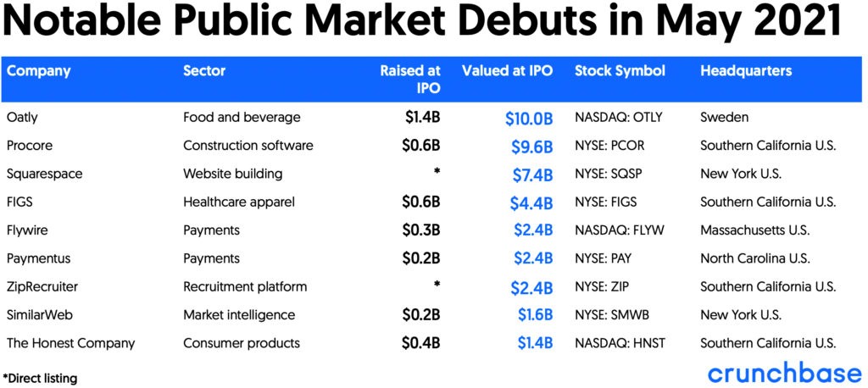Image resolution: width=868 pixels, height=388 pixels.
Task: Click the $1.6B SimilarWeb valuation
Action: click(x=536, y=315)
